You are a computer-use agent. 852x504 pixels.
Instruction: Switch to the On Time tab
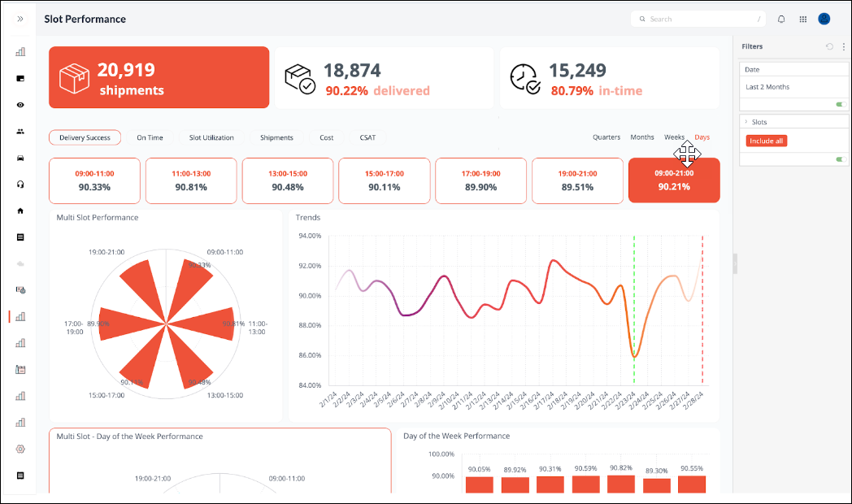click(x=150, y=137)
